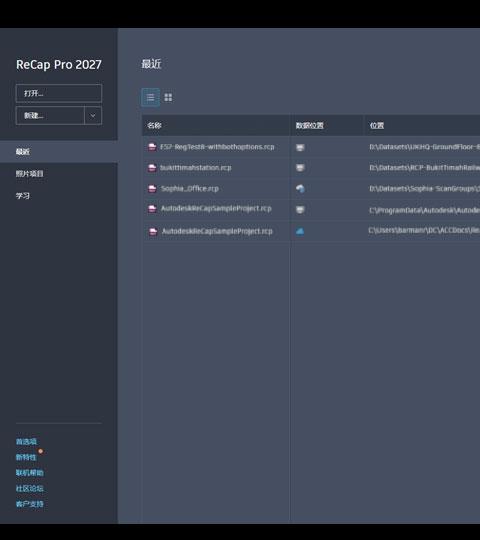Sort by the 数据位置 column header
The width and height of the screenshot is (480, 540).
(310, 125)
